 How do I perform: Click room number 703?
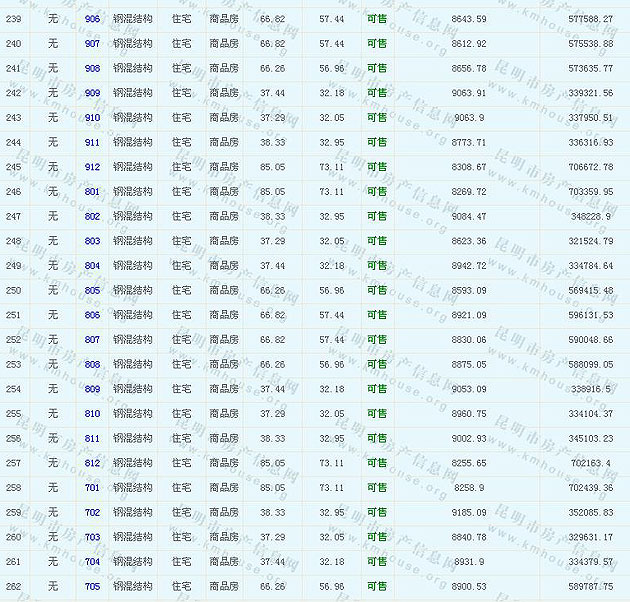92,537
